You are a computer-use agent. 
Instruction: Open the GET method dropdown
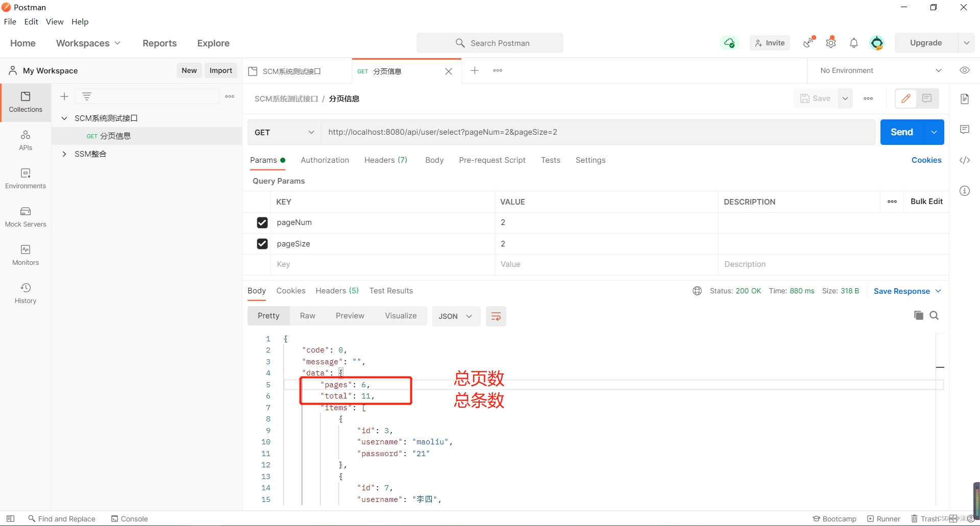click(284, 132)
